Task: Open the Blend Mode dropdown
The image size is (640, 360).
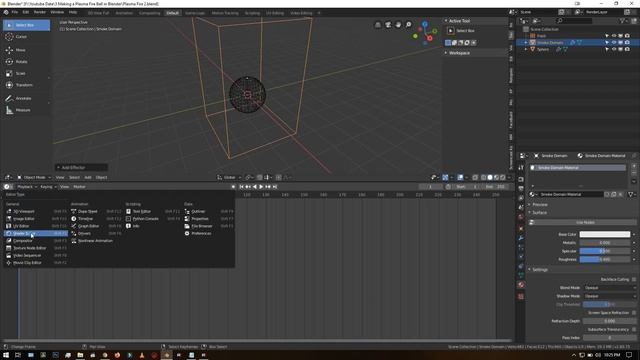Action: [x=609, y=288]
